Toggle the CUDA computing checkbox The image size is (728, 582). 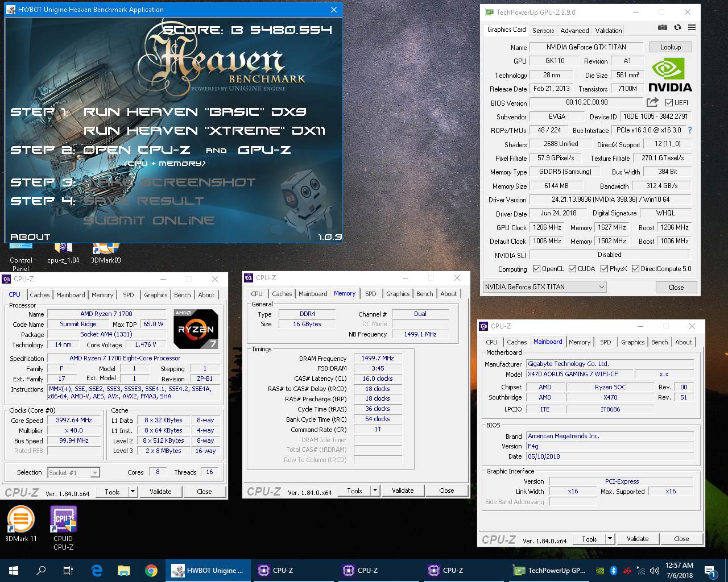pyautogui.click(x=573, y=269)
